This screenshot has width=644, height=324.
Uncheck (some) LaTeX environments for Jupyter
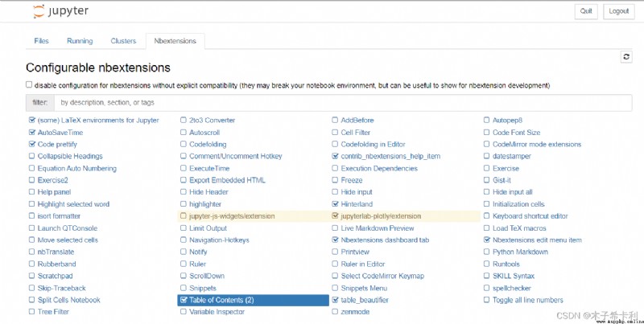[32, 120]
